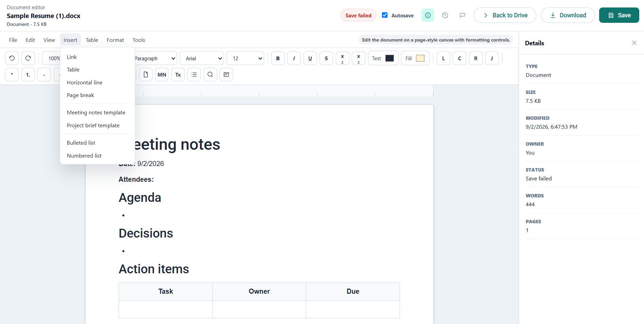
Task: Toggle underline with the U button
Action: point(310,58)
